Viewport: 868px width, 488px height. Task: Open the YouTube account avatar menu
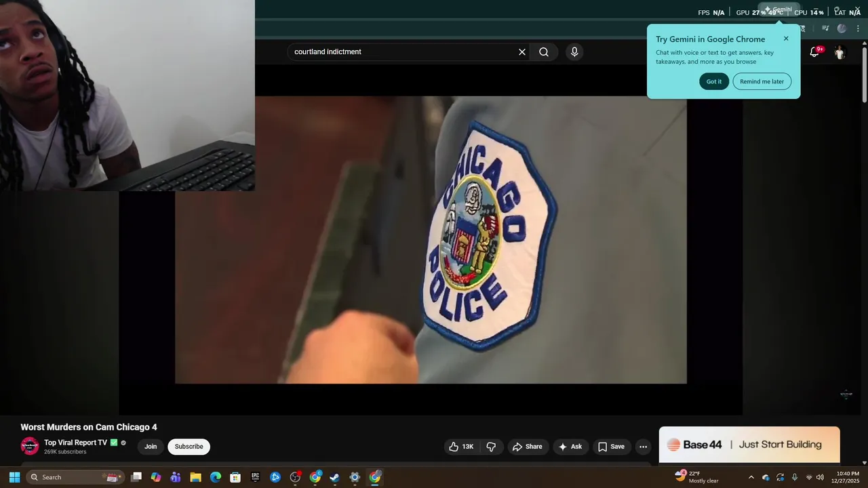pos(840,52)
